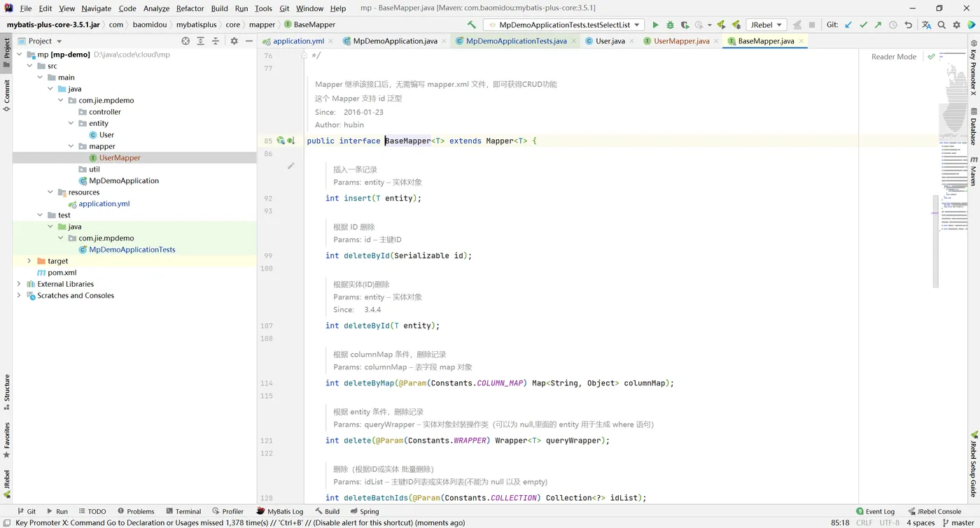Open the Profiler tool window
This screenshot has height=528, width=980.
pyautogui.click(x=227, y=511)
